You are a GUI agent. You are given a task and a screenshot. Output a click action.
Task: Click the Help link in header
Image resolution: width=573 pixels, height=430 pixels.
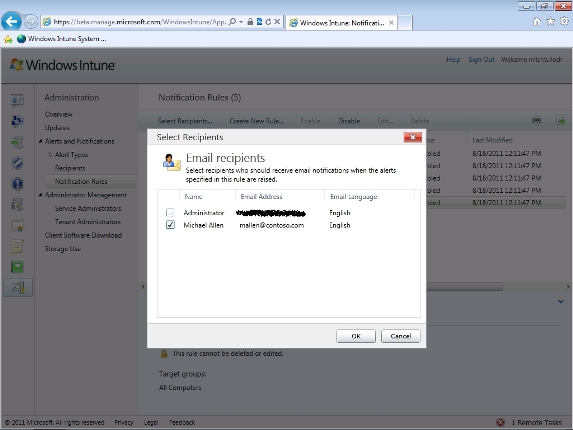coord(453,60)
